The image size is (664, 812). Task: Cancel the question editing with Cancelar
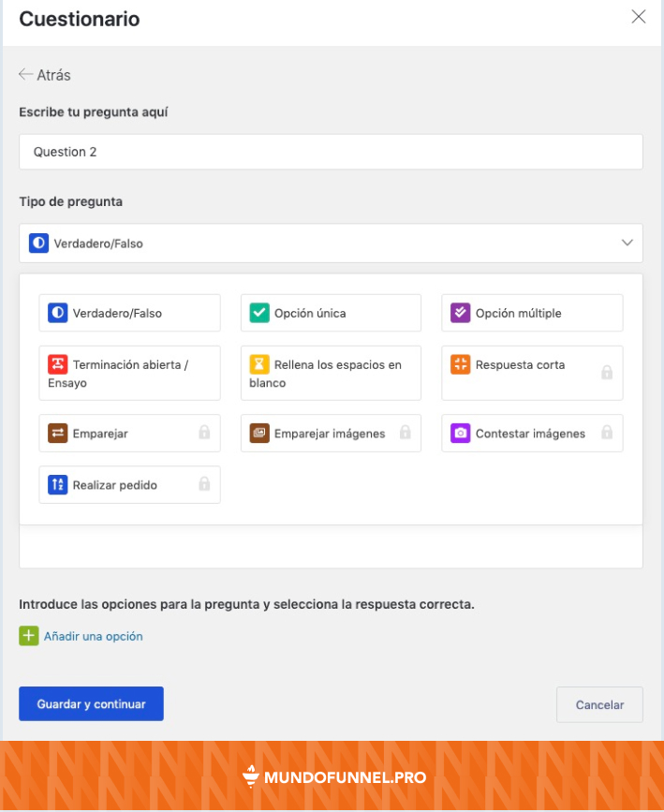coord(599,703)
